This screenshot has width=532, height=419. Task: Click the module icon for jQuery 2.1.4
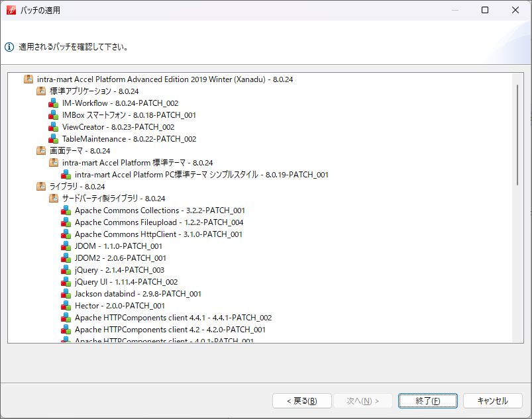(x=66, y=270)
